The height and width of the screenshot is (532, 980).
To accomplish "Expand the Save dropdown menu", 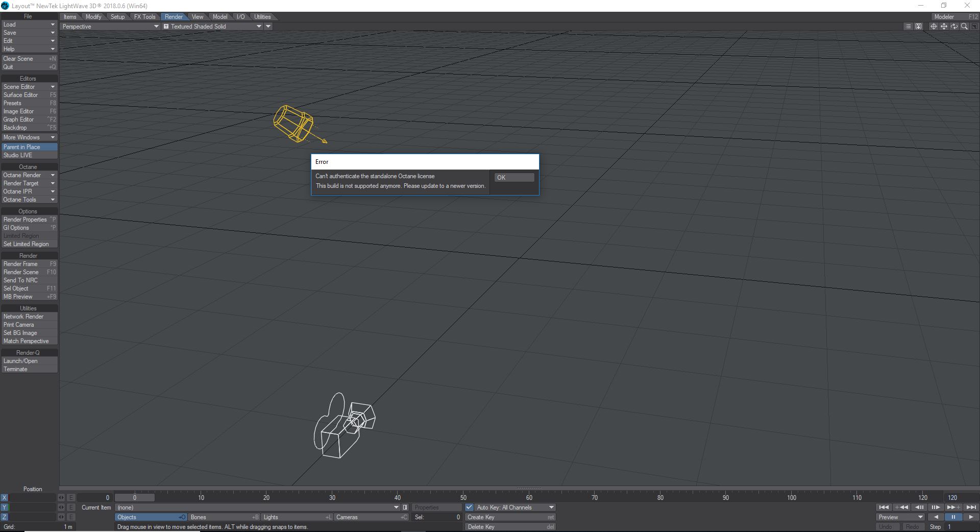I will [x=29, y=33].
